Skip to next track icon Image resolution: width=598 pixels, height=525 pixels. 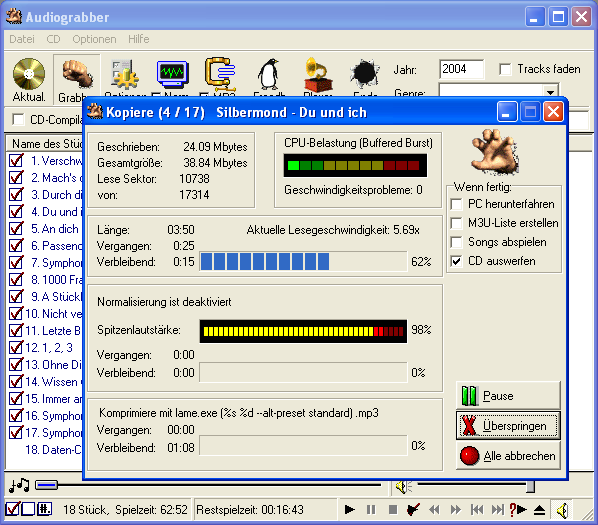[x=498, y=509]
